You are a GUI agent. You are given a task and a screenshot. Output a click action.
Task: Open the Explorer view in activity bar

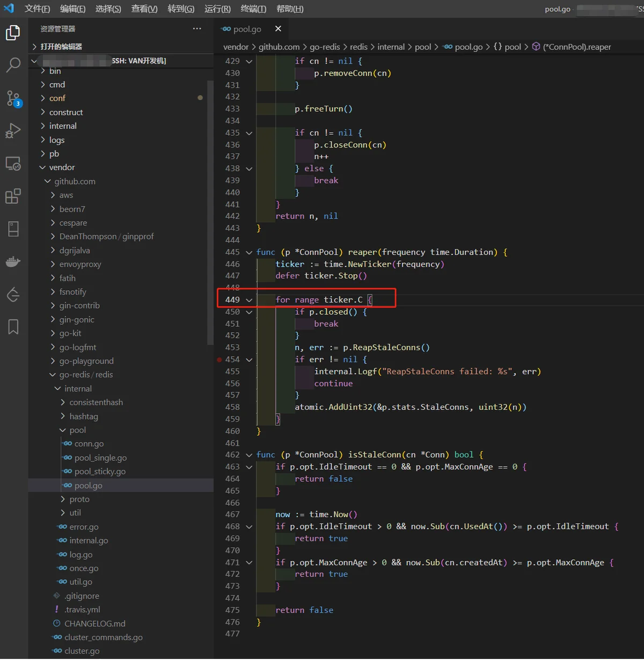tap(13, 33)
